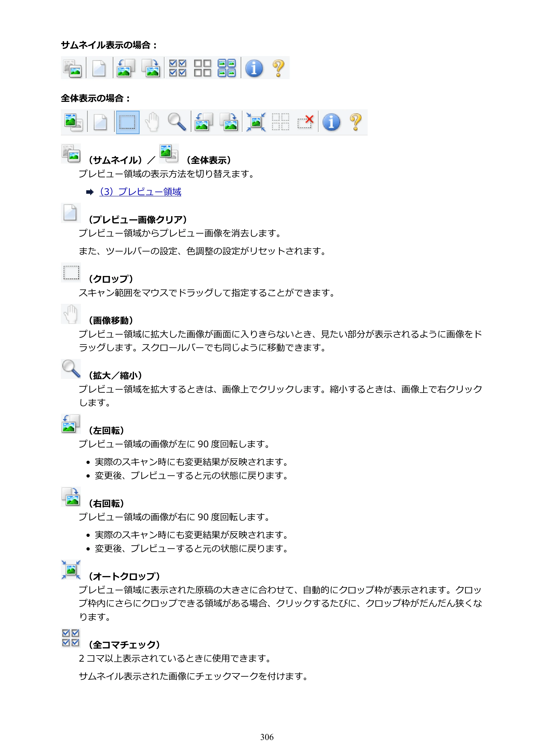Click the checkmarks icon beside (全コマチェック)
This screenshot has height=756, width=534.
coord(71,638)
